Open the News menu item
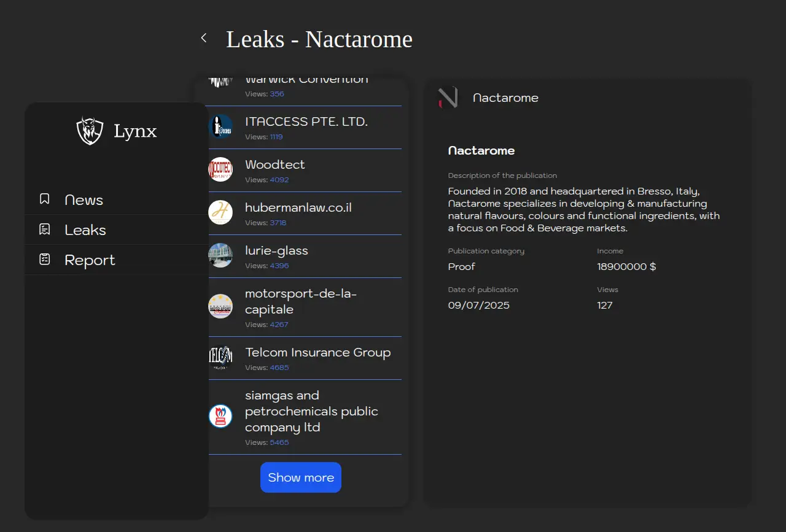This screenshot has width=786, height=532. [x=84, y=200]
